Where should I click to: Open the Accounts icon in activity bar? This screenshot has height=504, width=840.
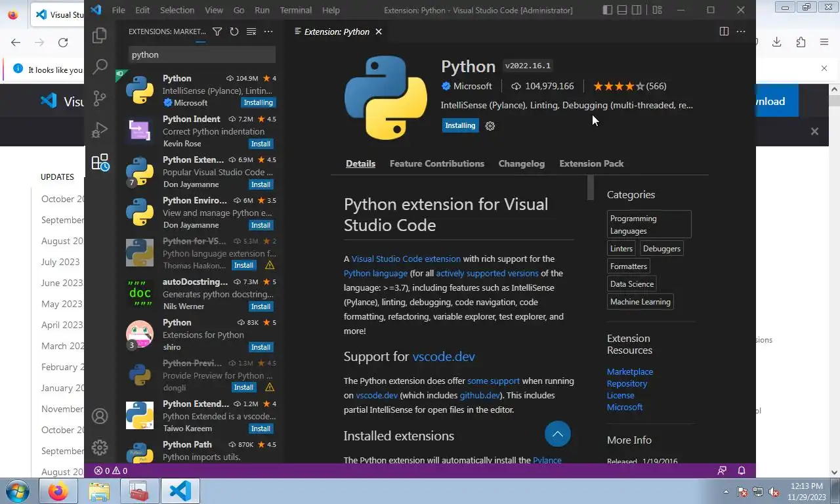pos(100,416)
